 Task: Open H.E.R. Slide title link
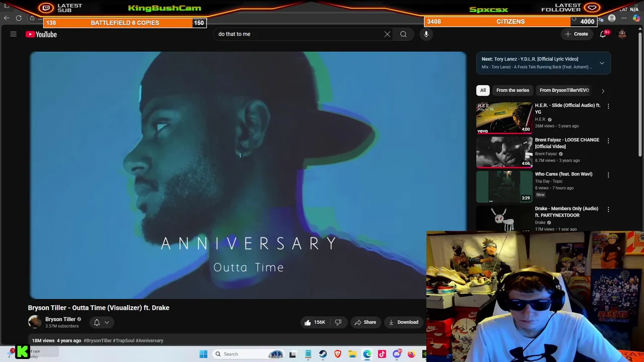pos(568,109)
